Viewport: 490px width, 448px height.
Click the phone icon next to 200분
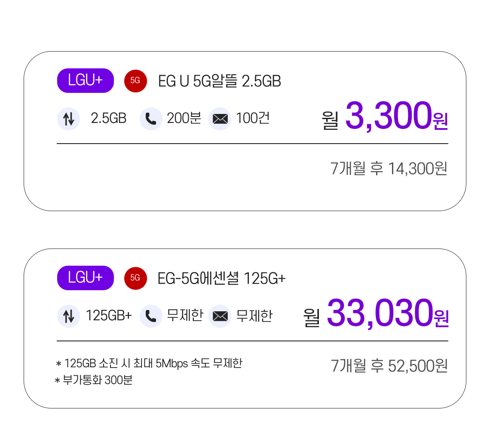point(151,119)
